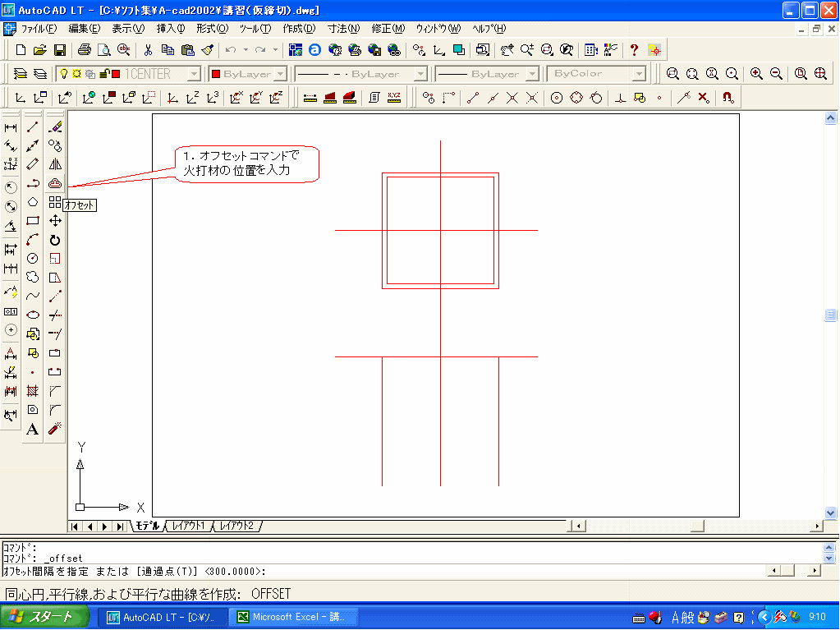Select the Polygon drawing tool

(x=33, y=202)
